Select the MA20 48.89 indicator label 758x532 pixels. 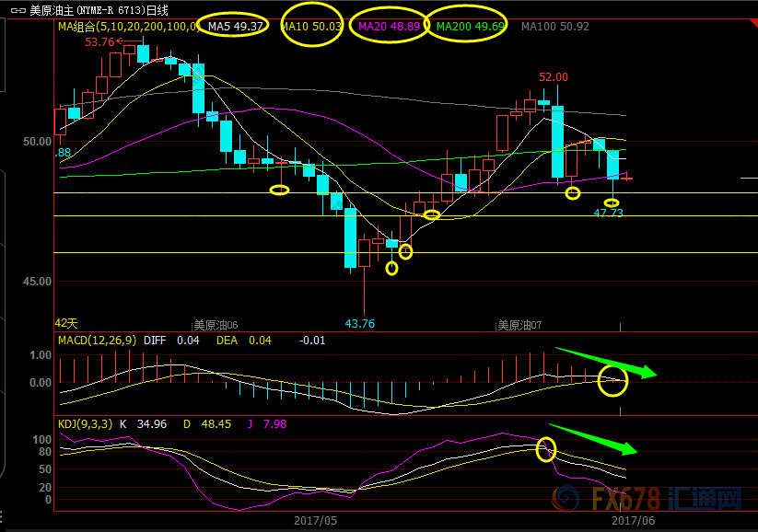coord(389,27)
